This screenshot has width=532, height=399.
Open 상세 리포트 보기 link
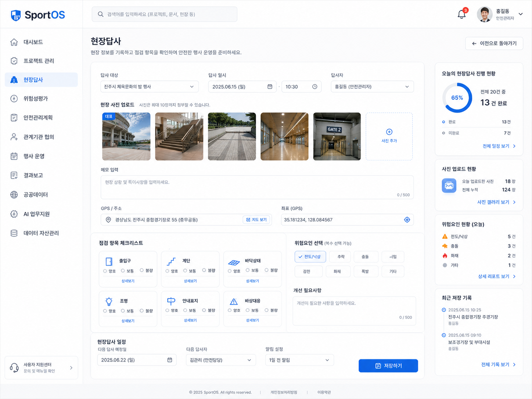pyautogui.click(x=497, y=276)
